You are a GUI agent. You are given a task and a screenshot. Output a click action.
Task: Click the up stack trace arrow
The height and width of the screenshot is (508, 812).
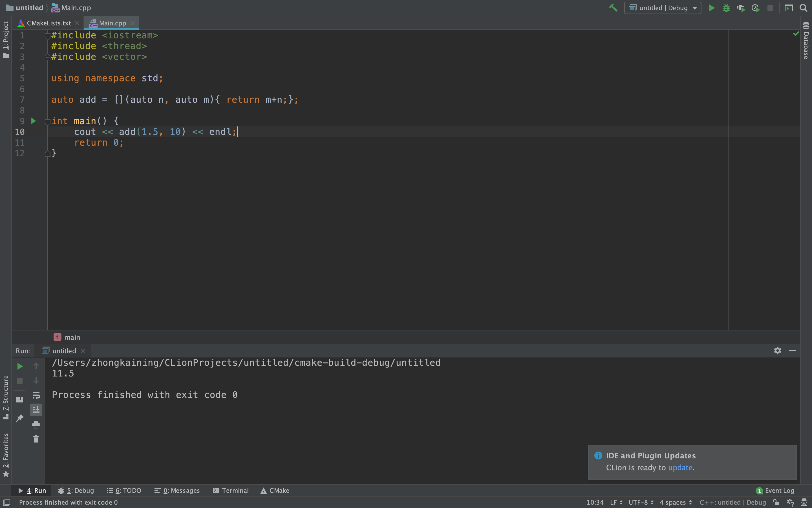click(36, 365)
